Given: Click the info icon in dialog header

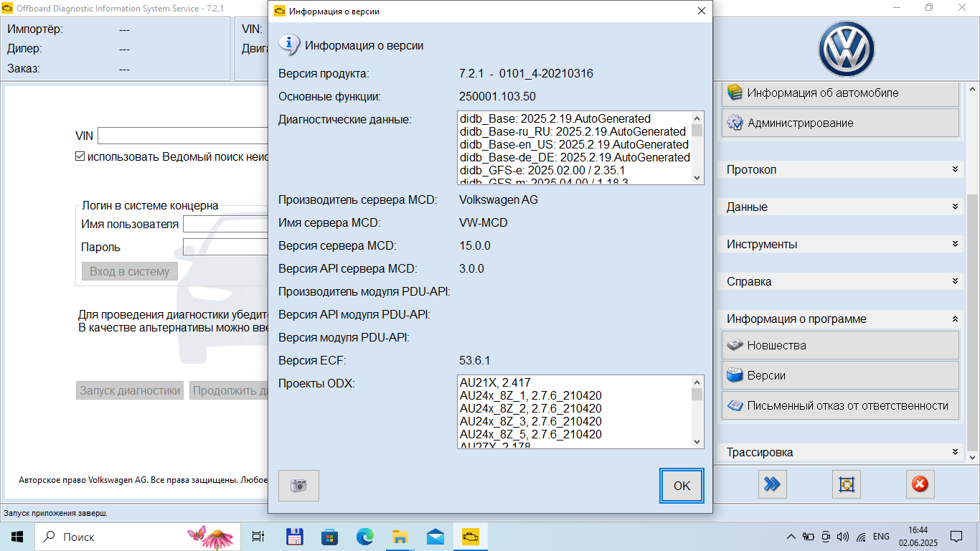Looking at the screenshot, I should (289, 44).
